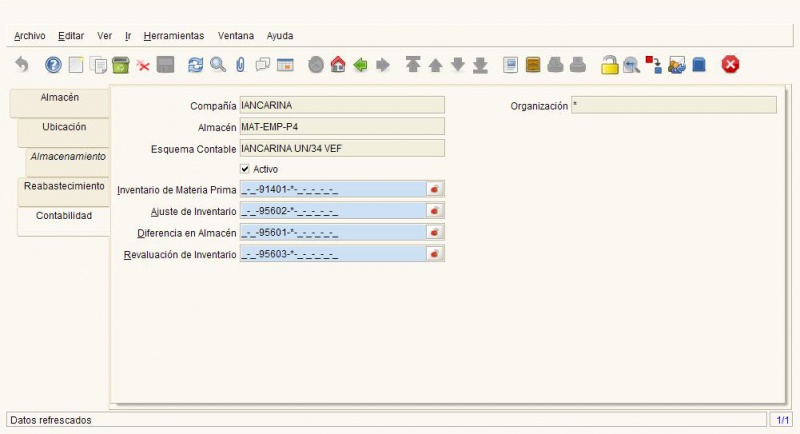Jump to first record icon

413,65
